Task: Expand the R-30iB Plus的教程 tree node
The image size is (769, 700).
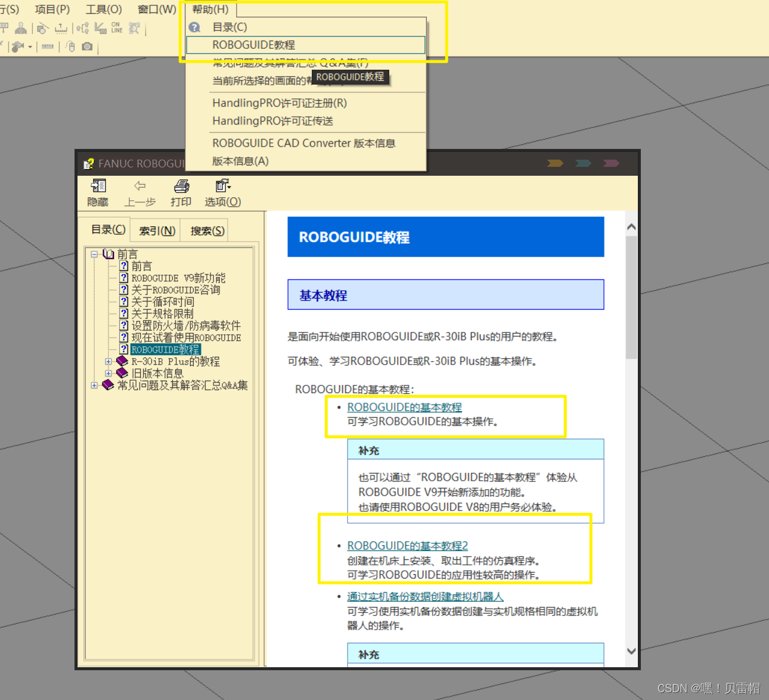Action: tap(108, 362)
